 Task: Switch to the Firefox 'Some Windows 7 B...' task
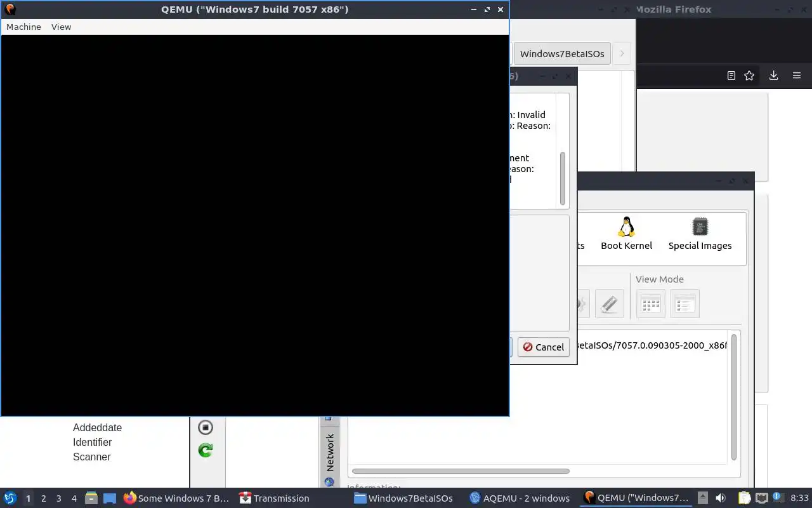tap(176, 498)
